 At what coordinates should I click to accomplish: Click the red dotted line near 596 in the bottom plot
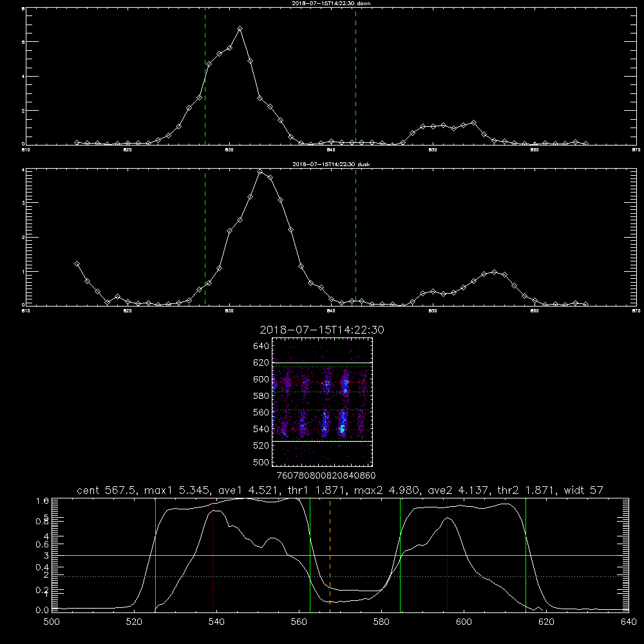click(x=447, y=555)
